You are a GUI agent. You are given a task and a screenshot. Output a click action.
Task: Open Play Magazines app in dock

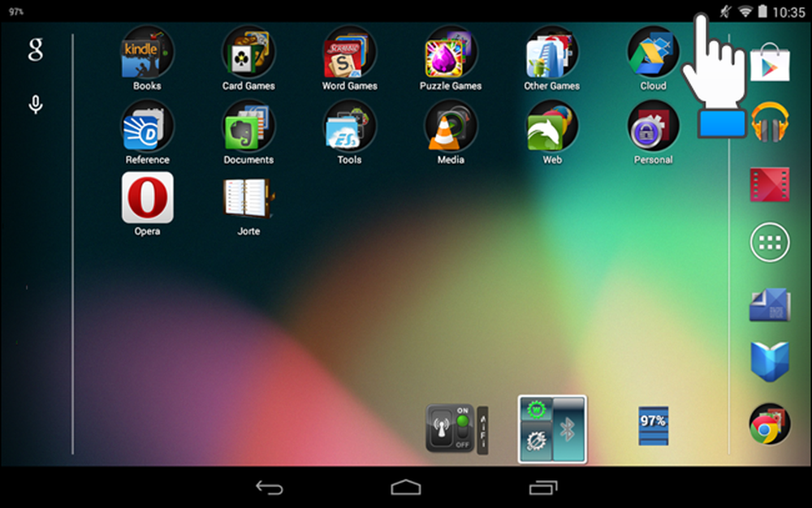click(x=770, y=304)
